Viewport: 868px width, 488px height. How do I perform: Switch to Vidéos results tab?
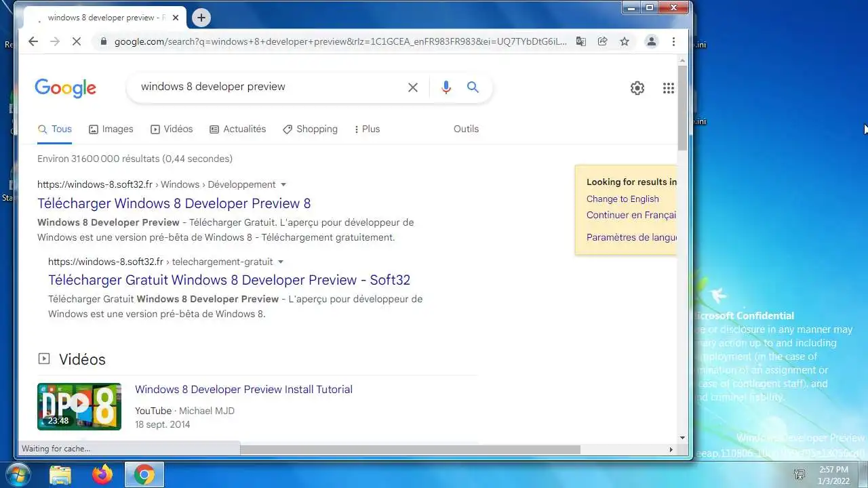pos(172,129)
